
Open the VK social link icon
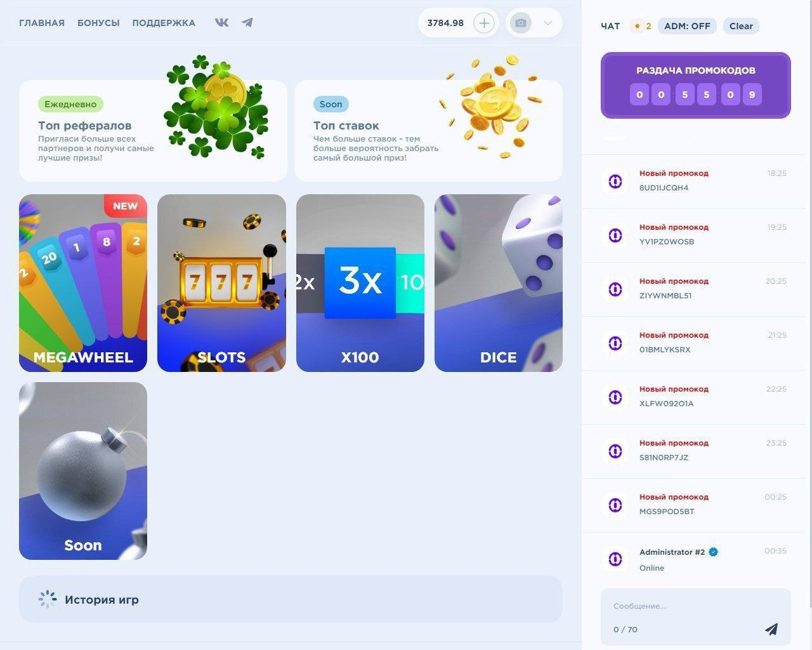coord(221,22)
